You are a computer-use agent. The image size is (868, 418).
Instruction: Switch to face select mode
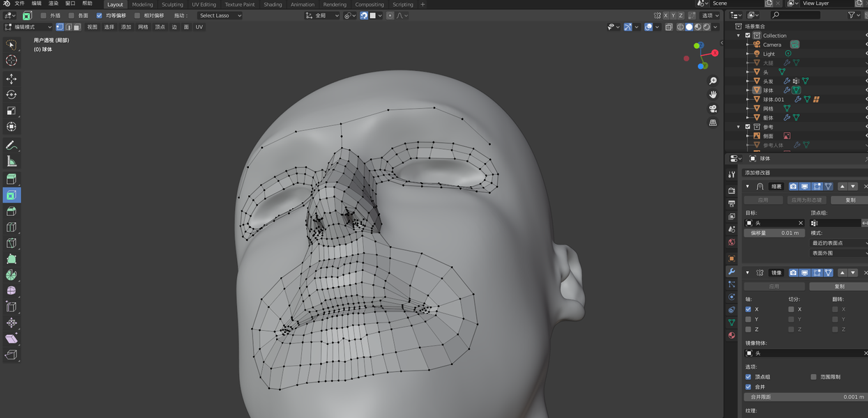point(77,27)
